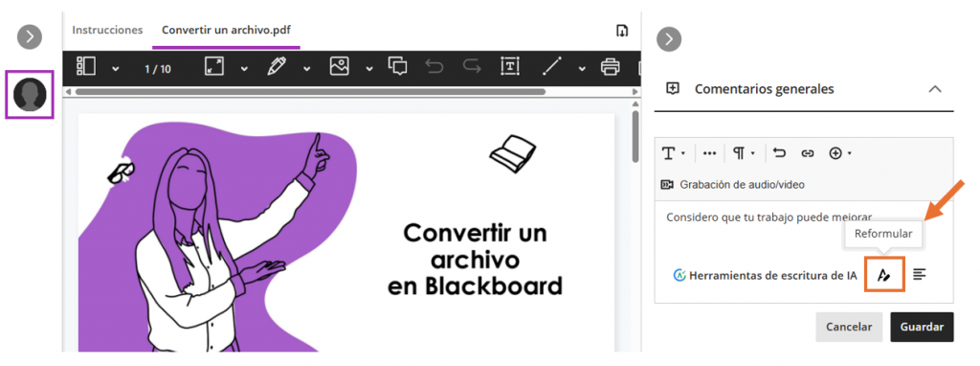This screenshot has width=980, height=366.
Task: Redo the annotation action
Action: pyautogui.click(x=472, y=66)
